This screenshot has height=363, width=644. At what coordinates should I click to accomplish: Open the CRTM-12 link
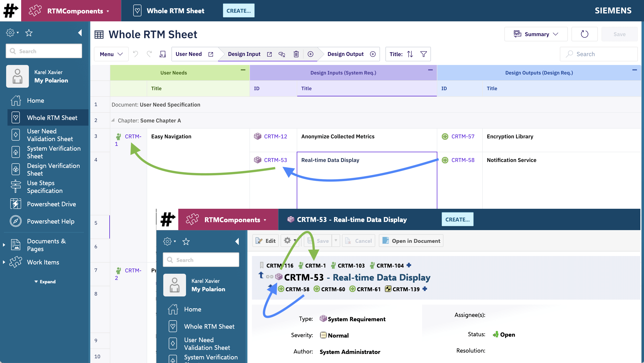276,136
